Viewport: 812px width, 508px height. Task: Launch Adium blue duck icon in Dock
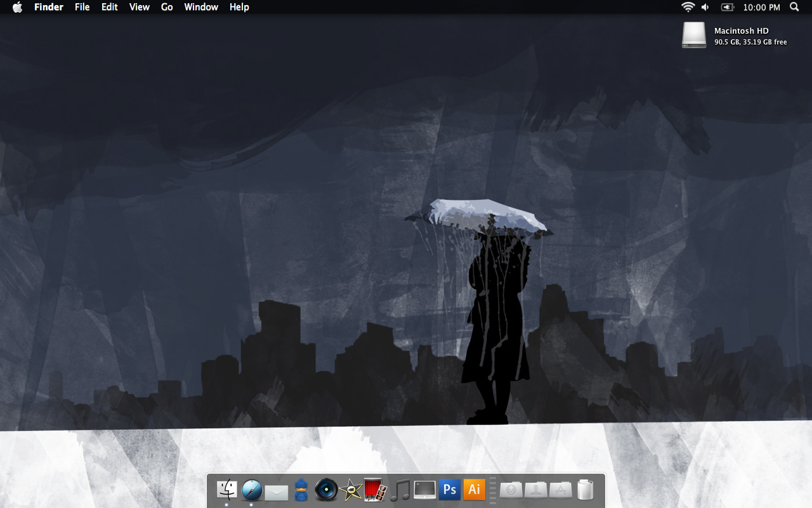(301, 490)
